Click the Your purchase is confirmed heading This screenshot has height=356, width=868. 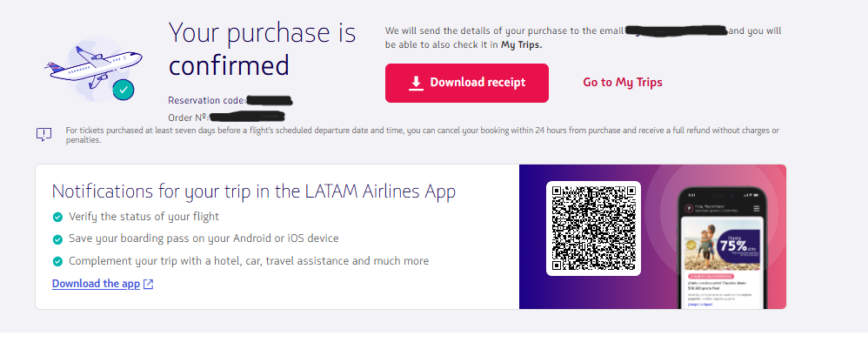pyautogui.click(x=262, y=49)
